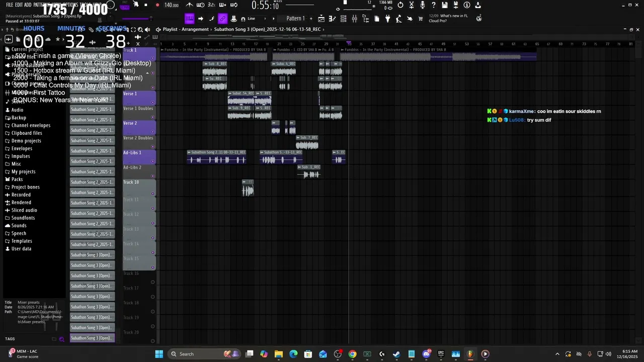Click the playlist zoom magnifier icon

[140, 29]
